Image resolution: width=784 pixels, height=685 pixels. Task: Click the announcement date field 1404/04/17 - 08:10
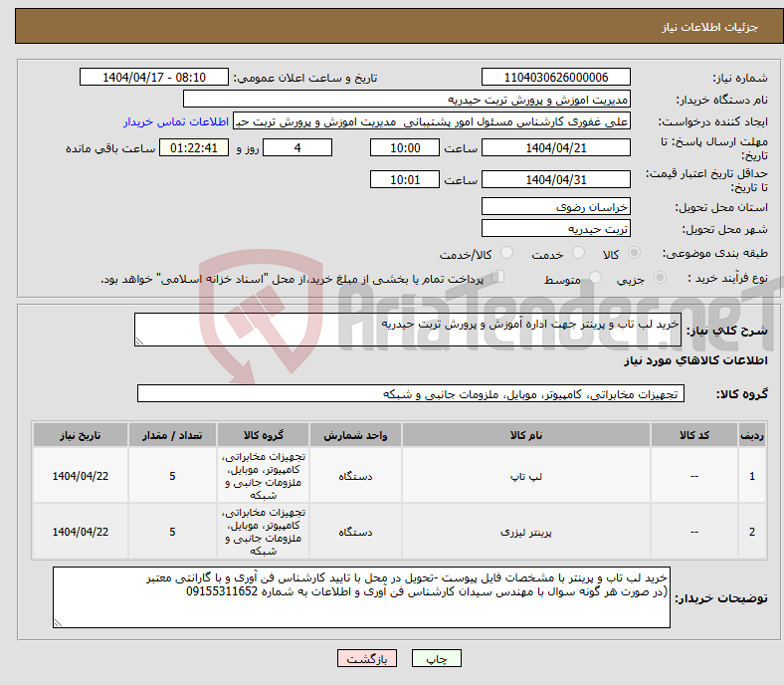pos(154,77)
